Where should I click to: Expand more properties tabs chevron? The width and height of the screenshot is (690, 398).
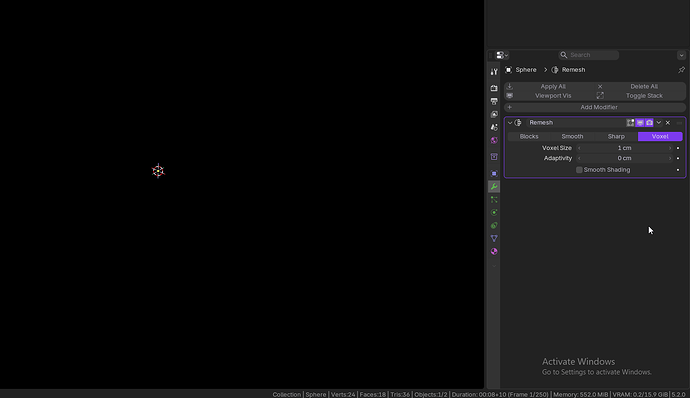coord(494,265)
